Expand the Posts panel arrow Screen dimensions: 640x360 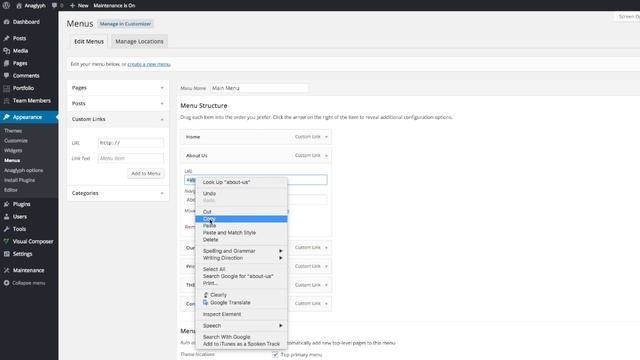[162, 104]
